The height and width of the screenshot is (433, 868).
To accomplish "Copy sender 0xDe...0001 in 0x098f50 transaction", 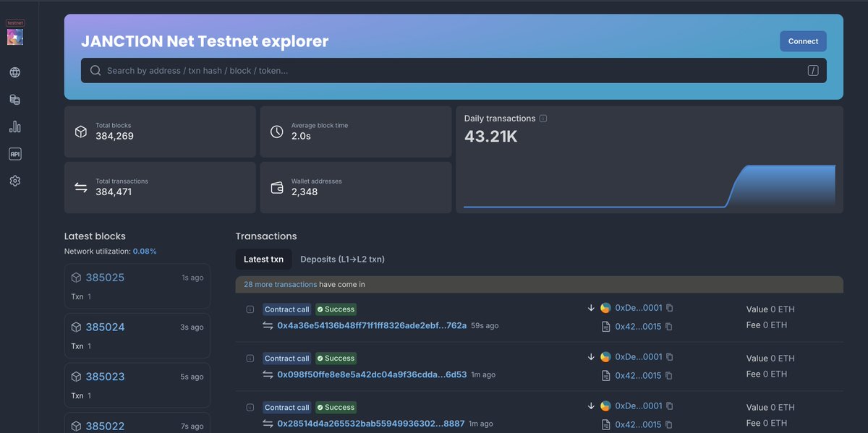I will pos(669,357).
